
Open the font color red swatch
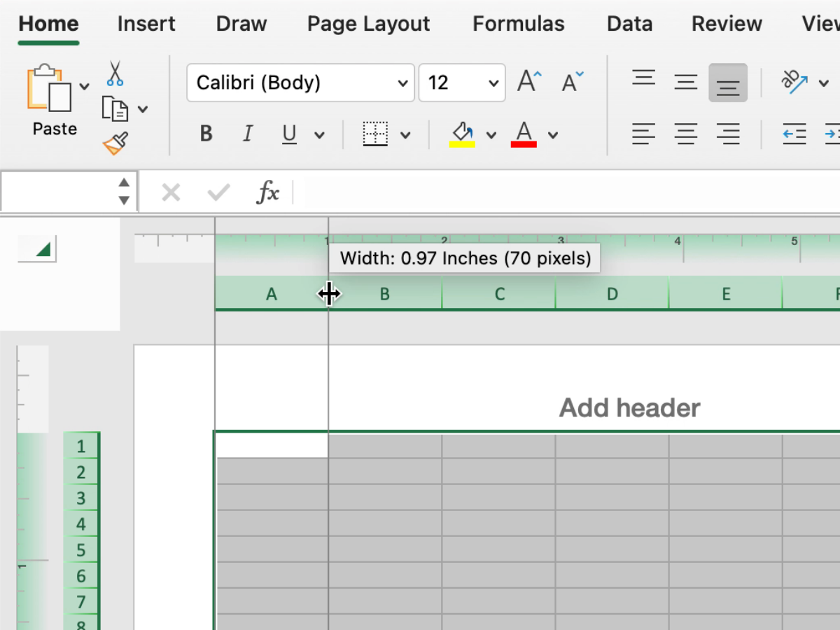[523, 134]
